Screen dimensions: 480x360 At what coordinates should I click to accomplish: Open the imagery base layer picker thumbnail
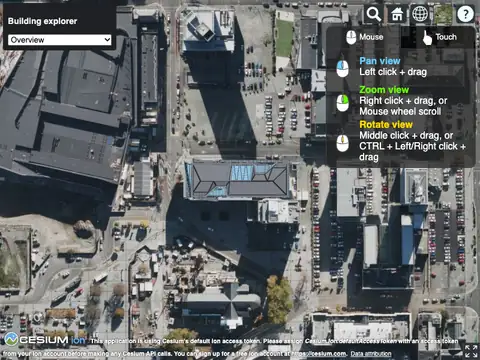click(x=443, y=14)
